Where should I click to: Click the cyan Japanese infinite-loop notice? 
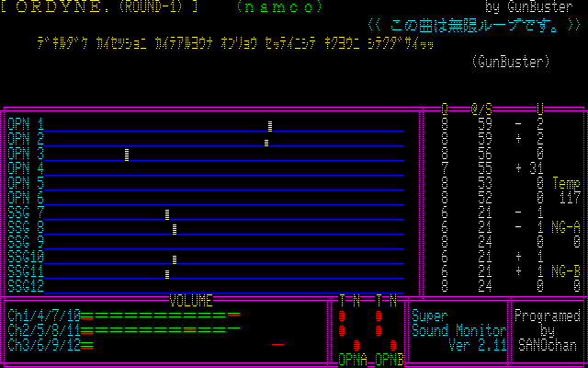(x=474, y=25)
